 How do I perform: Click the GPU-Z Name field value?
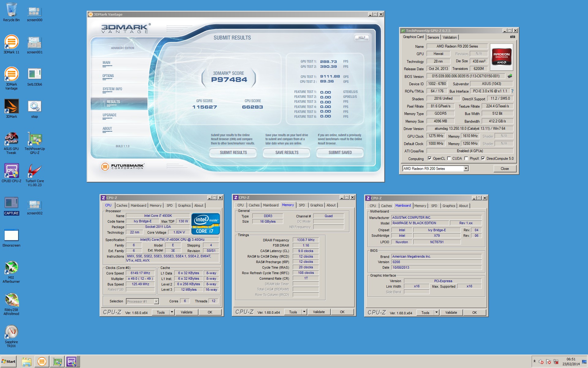pyautogui.click(x=457, y=46)
